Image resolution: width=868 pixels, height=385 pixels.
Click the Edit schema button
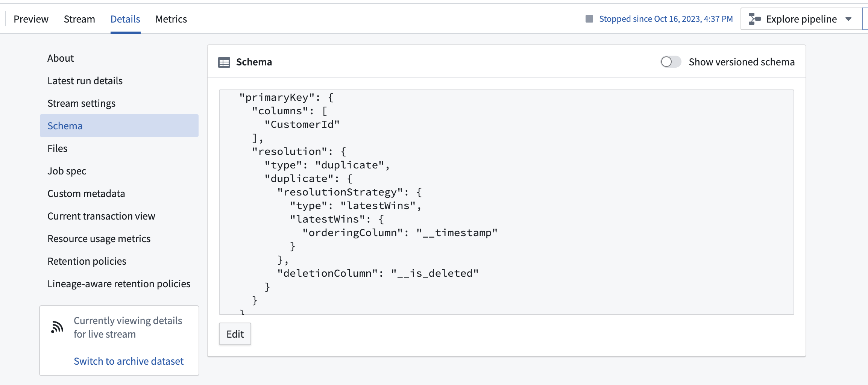(x=235, y=334)
